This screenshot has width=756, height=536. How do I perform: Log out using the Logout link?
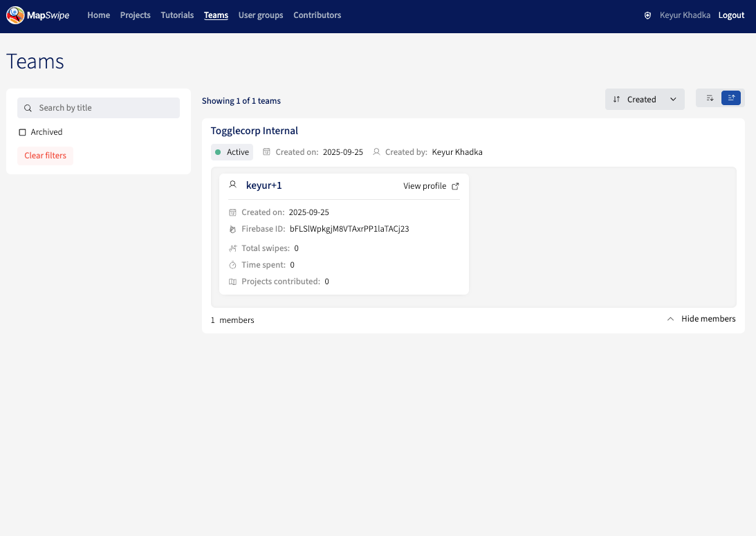(x=731, y=15)
